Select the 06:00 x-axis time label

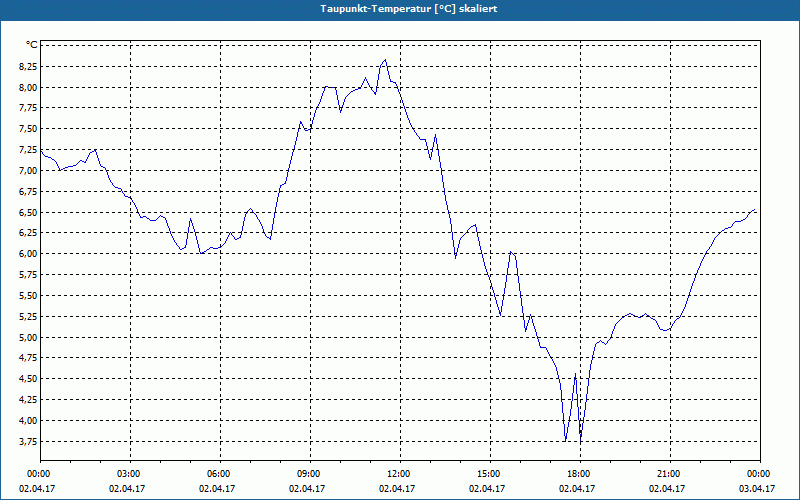point(217,474)
